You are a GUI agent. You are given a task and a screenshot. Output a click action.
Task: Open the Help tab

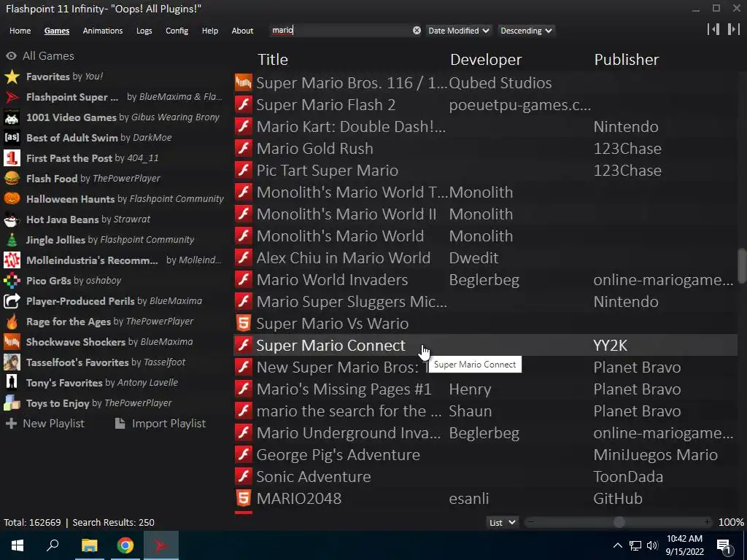(x=210, y=31)
